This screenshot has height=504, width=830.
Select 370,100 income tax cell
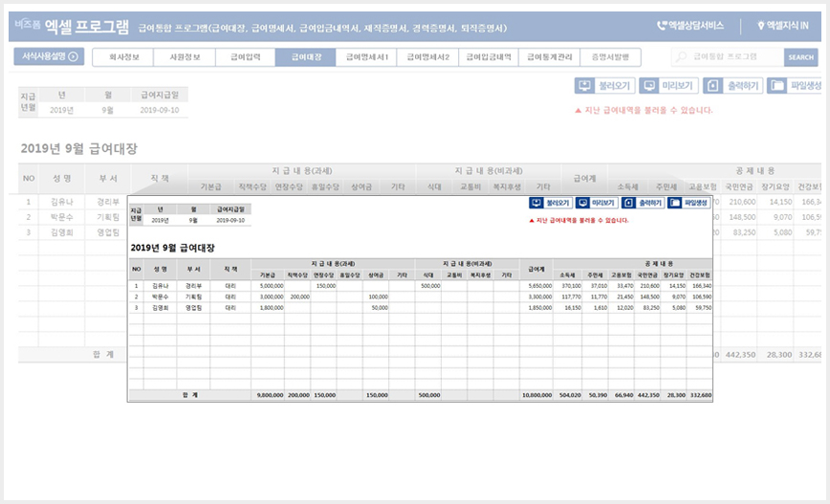[567, 286]
